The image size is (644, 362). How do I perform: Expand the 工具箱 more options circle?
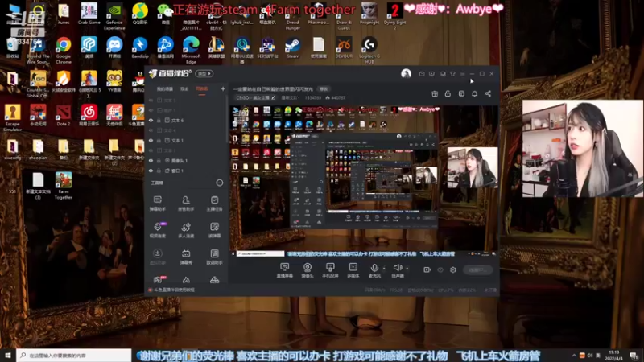tap(220, 183)
